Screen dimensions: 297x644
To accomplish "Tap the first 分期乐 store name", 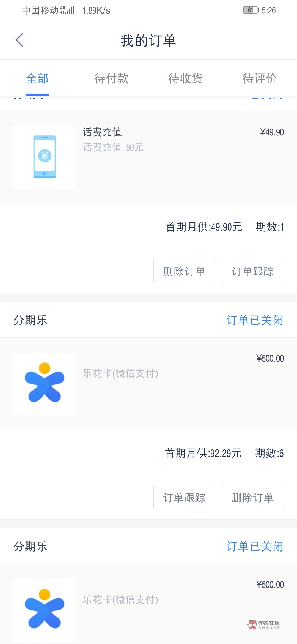I will tap(31, 320).
